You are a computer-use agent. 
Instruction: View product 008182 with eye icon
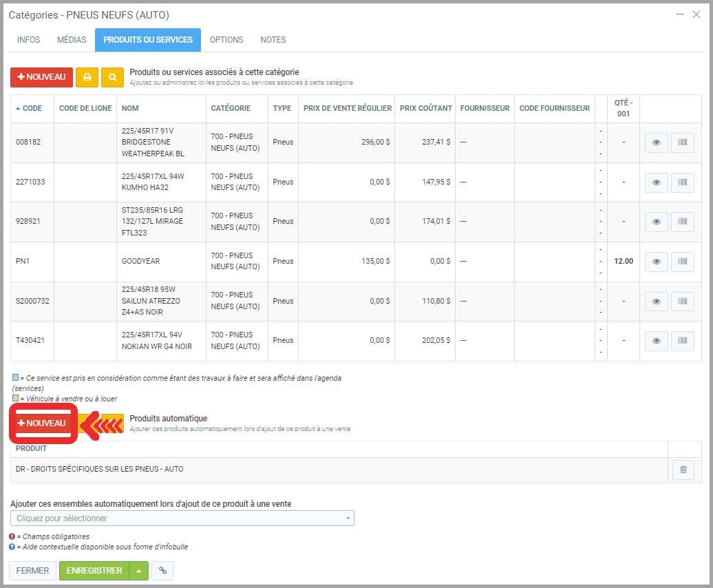pyautogui.click(x=656, y=143)
